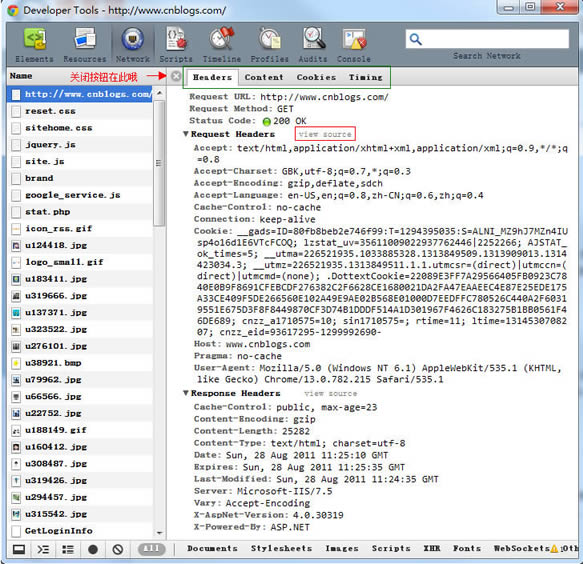Toggle small resource rows view
Screen dimensions: 583x564
[x=68, y=549]
